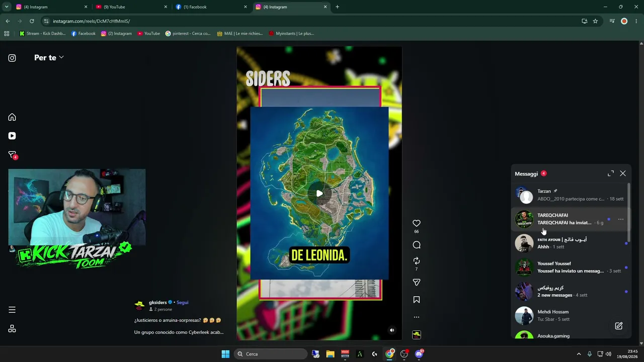View the '2 persone' tagged people
This screenshot has height=362, width=644.
tap(160, 310)
